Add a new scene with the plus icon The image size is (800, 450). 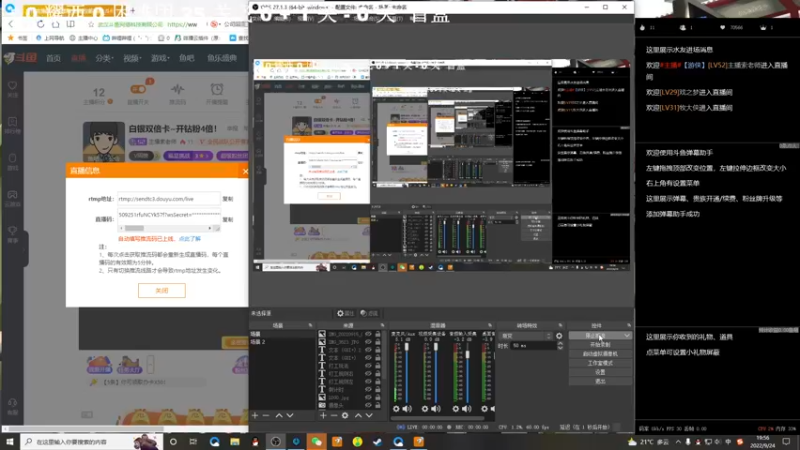coord(255,415)
